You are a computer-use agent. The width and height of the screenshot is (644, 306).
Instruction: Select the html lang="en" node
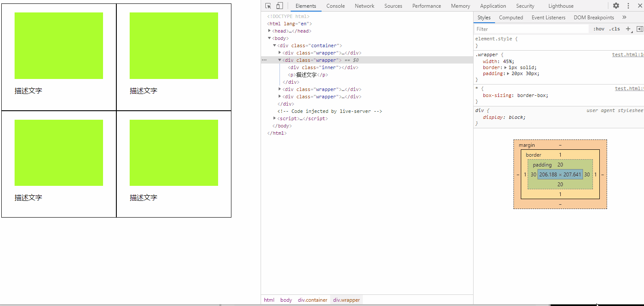click(x=289, y=24)
